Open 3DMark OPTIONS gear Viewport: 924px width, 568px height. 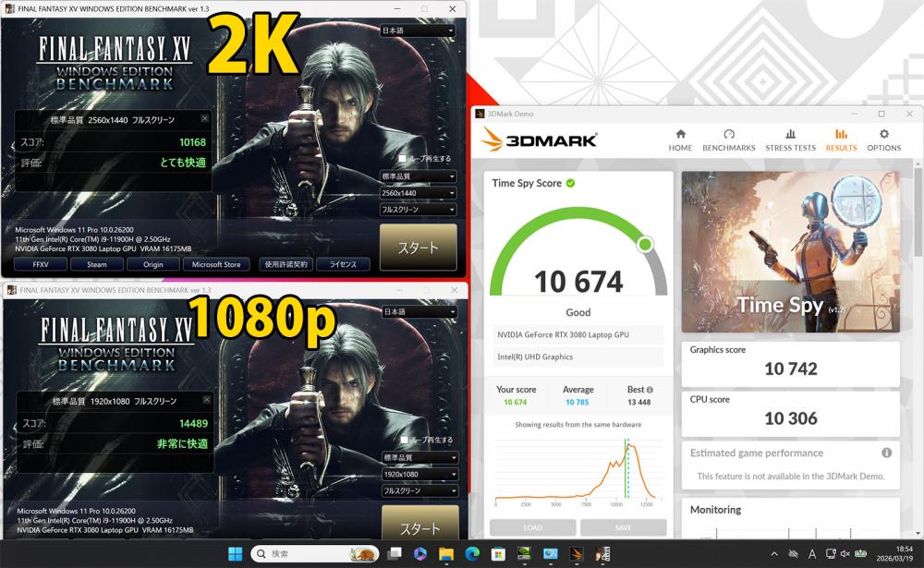click(883, 140)
